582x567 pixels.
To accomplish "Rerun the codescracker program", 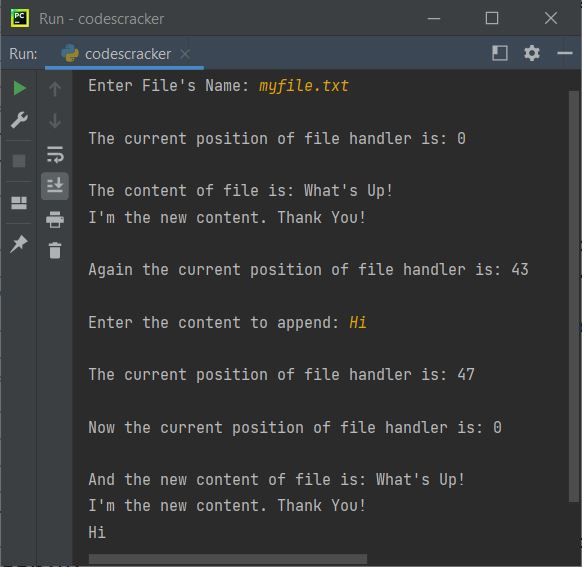I will pos(19,88).
